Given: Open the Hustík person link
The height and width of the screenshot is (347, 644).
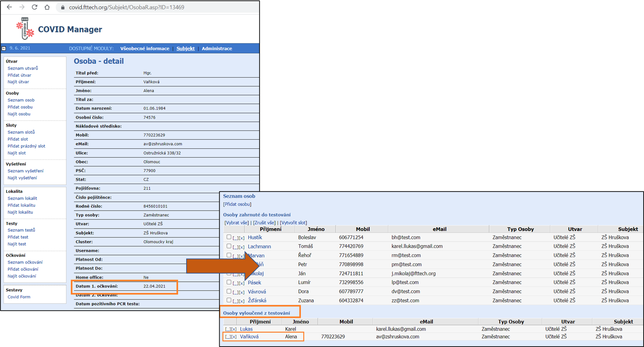Looking at the screenshot, I should (255, 237).
